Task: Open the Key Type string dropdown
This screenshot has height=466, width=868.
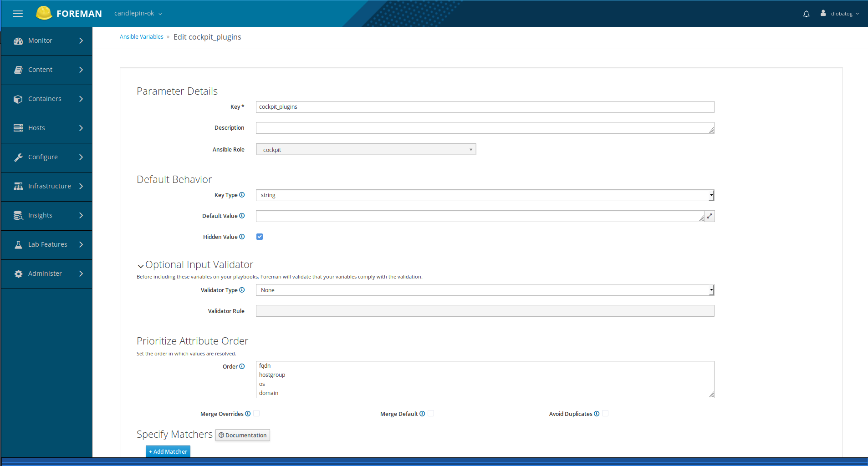Action: [485, 195]
